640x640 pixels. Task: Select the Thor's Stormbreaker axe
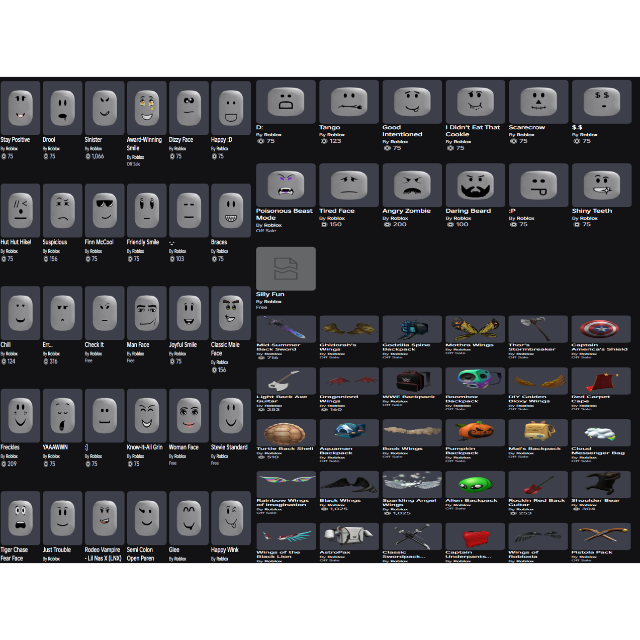click(x=536, y=329)
